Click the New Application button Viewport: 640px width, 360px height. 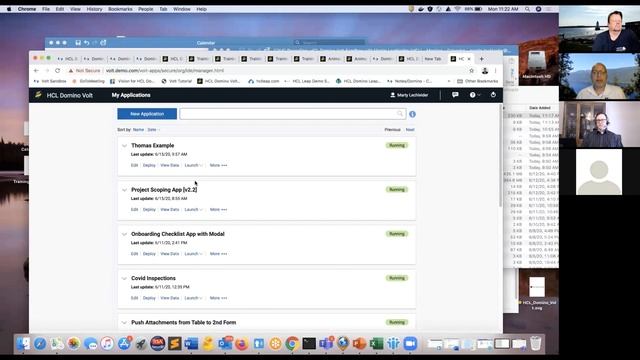click(147, 114)
